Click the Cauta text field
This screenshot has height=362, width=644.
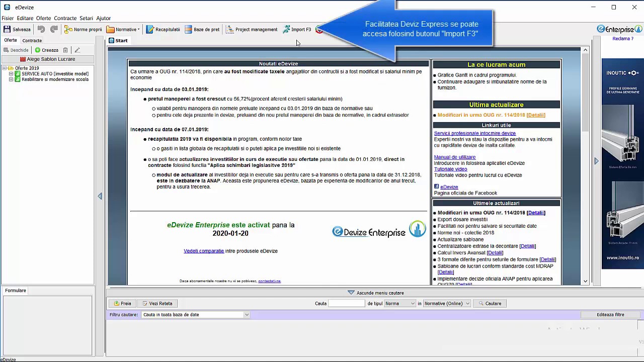[346, 304]
